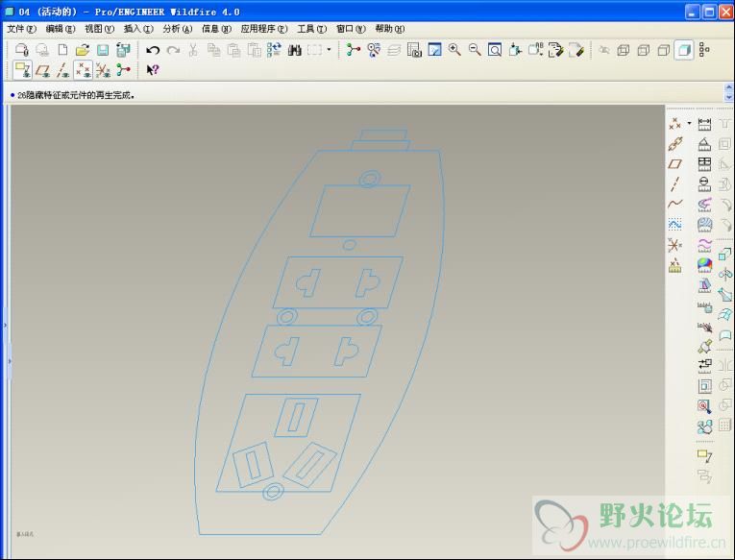735x560 pixels.
Task: Open the 帮助(H) menu
Action: (x=389, y=29)
